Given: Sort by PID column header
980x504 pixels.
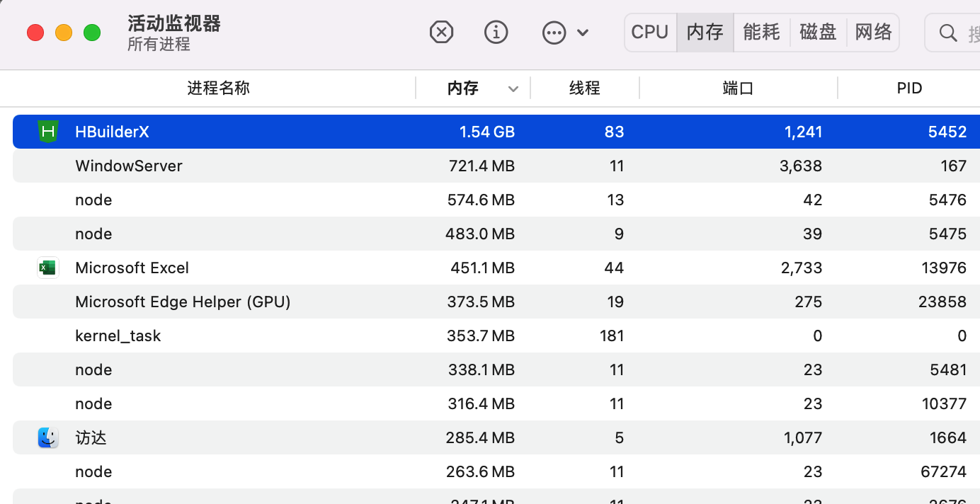Looking at the screenshot, I should pos(909,88).
